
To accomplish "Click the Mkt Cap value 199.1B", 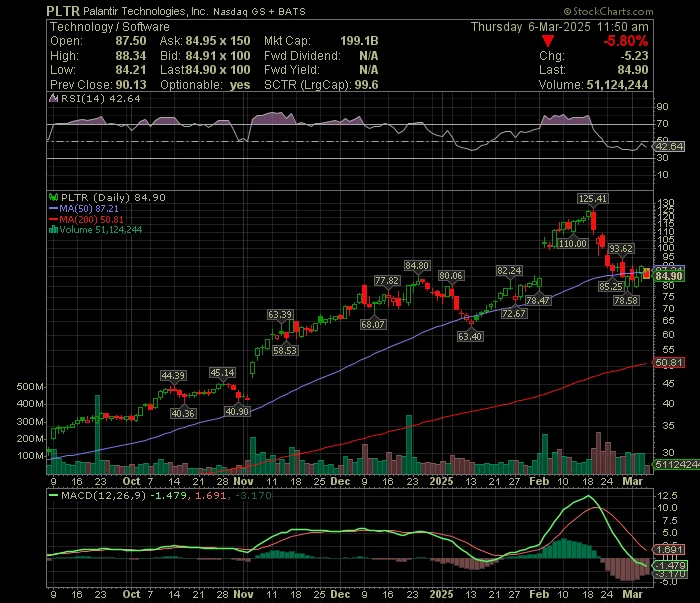I will [359, 41].
